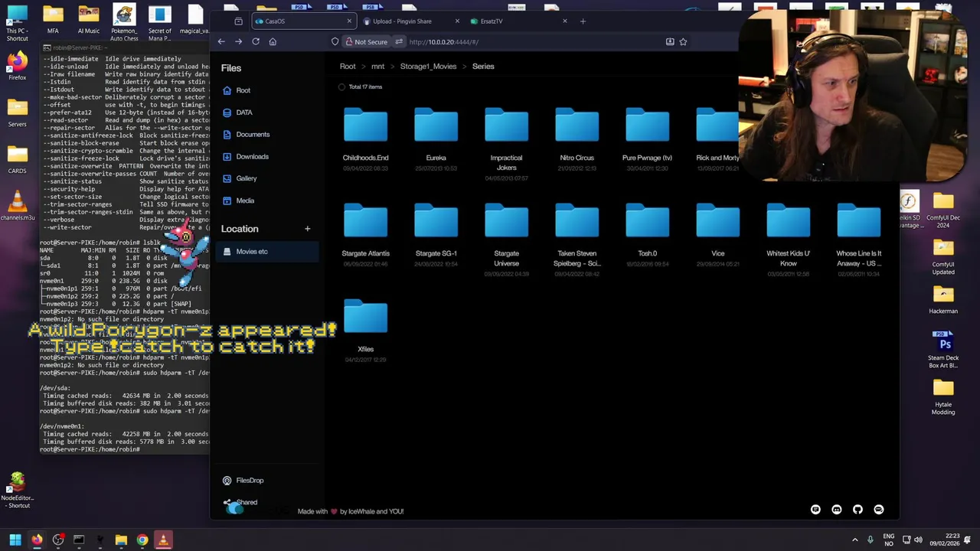Open the Hackerman desktop folder
Screen dimensions: 980x551
coord(943,299)
